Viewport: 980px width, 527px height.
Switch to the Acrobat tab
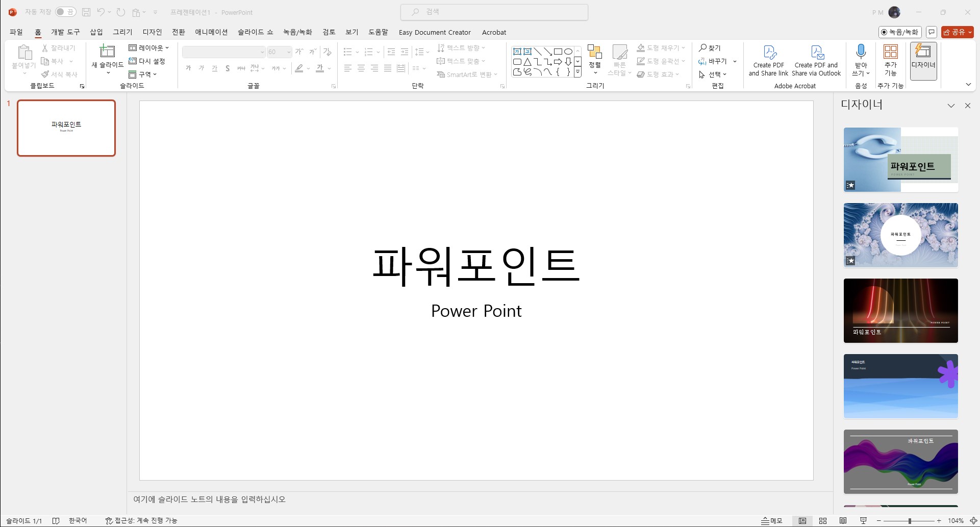coord(494,32)
